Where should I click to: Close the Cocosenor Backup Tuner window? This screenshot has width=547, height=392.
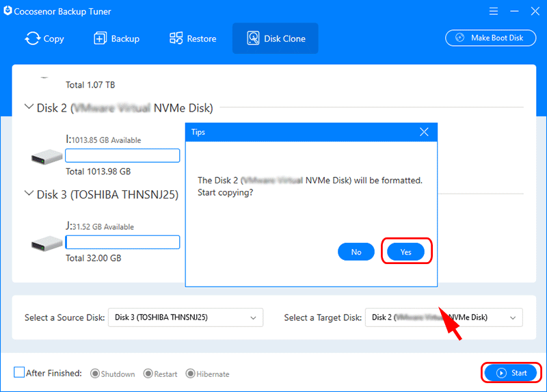tap(535, 11)
